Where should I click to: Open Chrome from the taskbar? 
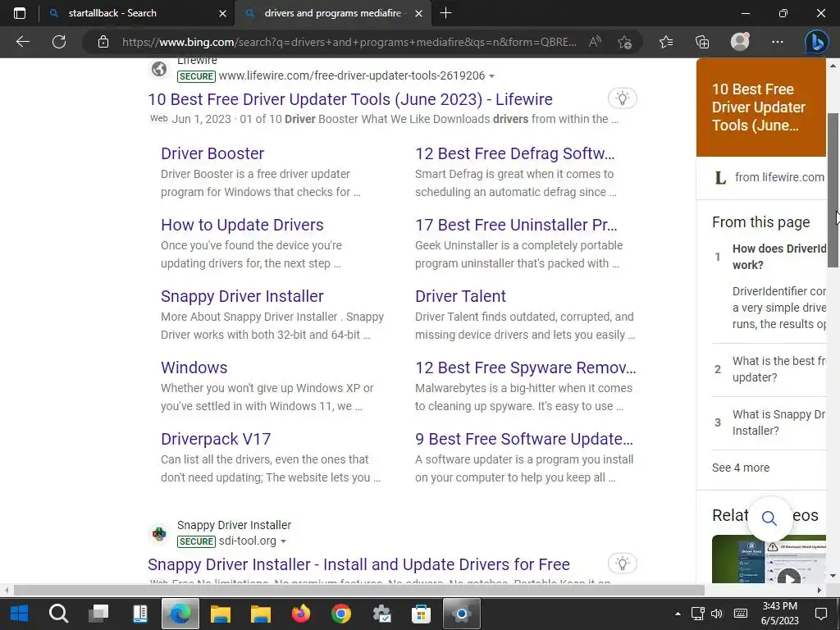point(340,614)
